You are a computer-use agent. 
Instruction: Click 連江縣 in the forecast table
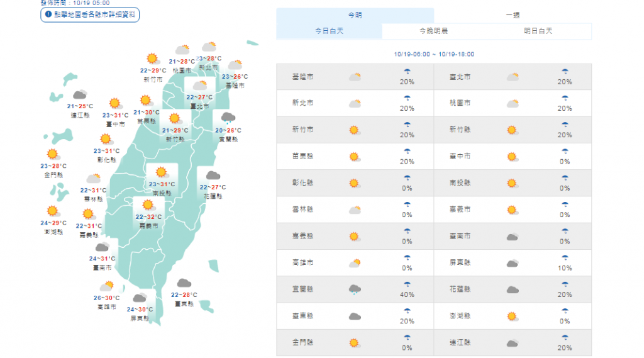pos(460,343)
